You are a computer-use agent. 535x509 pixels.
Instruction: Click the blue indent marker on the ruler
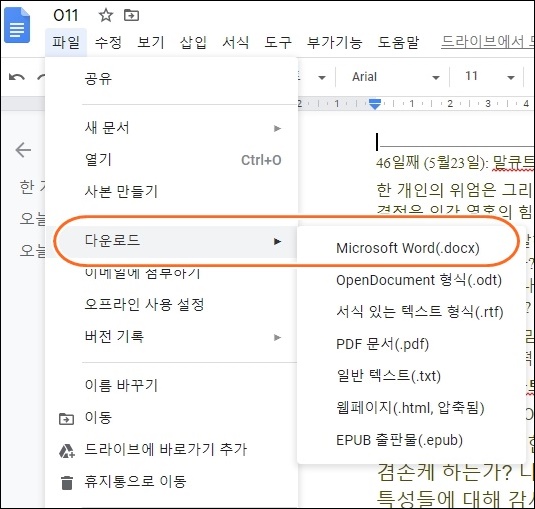(375, 104)
